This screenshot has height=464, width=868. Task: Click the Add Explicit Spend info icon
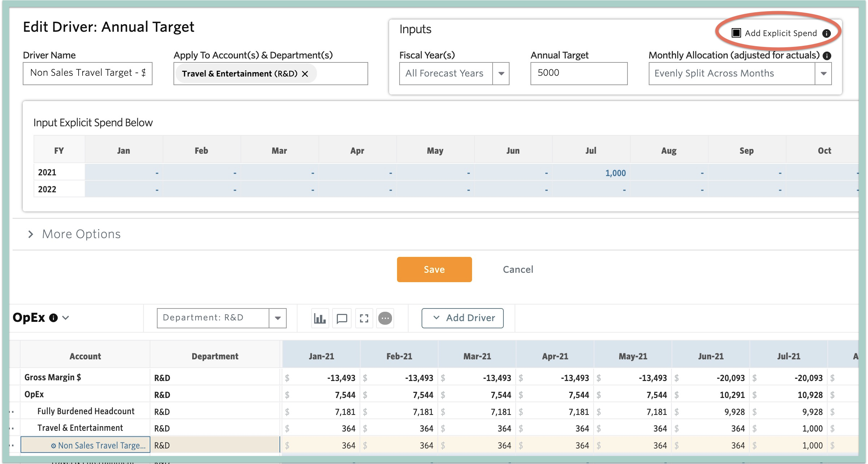827,34
